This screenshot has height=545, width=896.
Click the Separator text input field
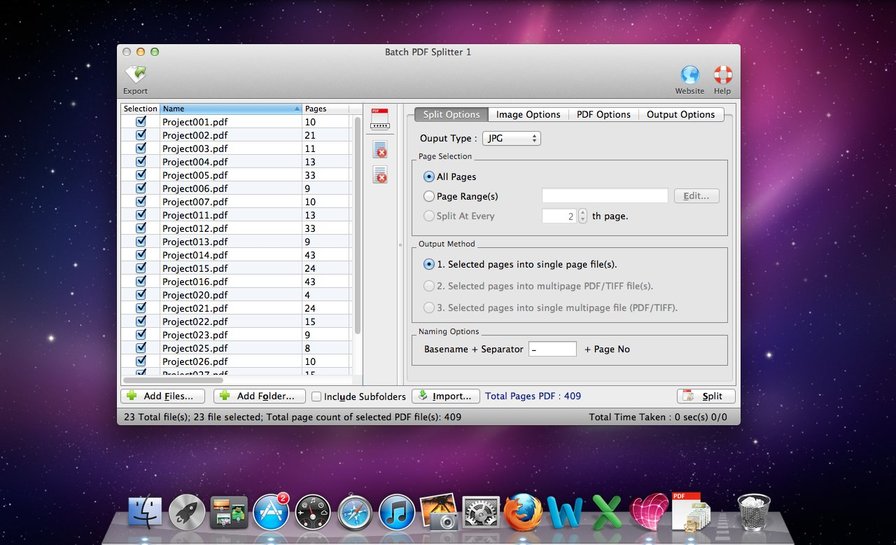(x=552, y=349)
